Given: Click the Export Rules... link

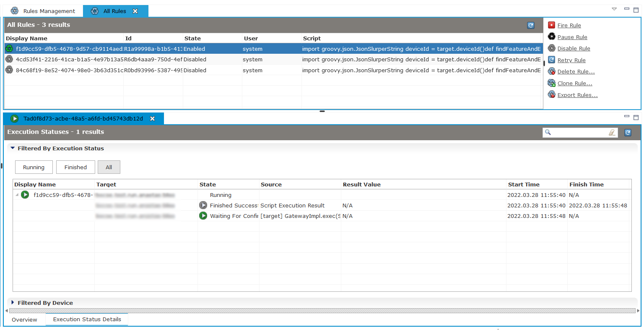Looking at the screenshot, I should pos(577,95).
